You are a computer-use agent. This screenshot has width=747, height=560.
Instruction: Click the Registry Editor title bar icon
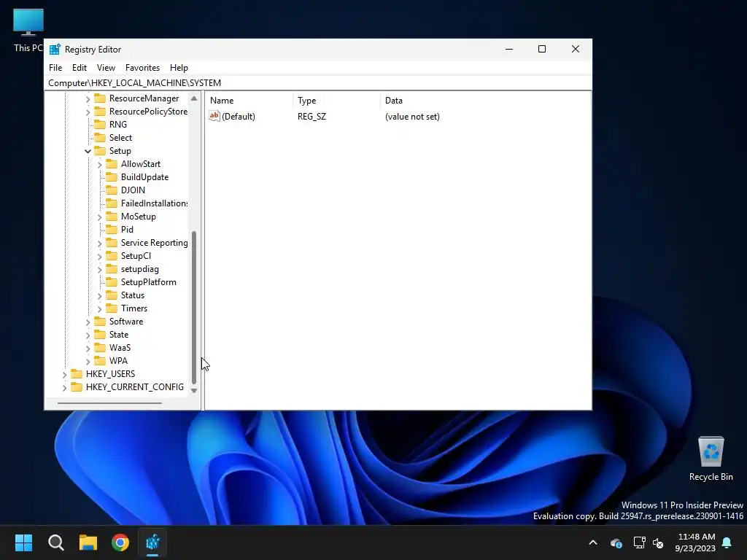(55, 49)
